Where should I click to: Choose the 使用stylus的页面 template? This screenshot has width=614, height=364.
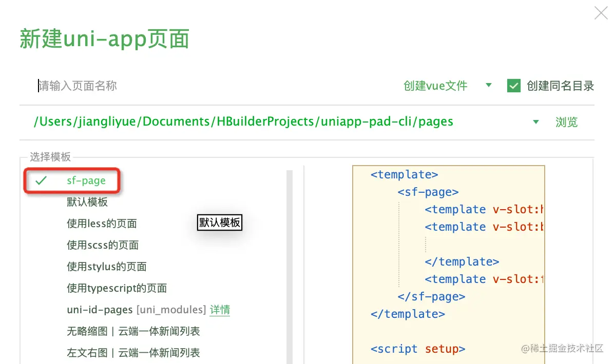106,266
